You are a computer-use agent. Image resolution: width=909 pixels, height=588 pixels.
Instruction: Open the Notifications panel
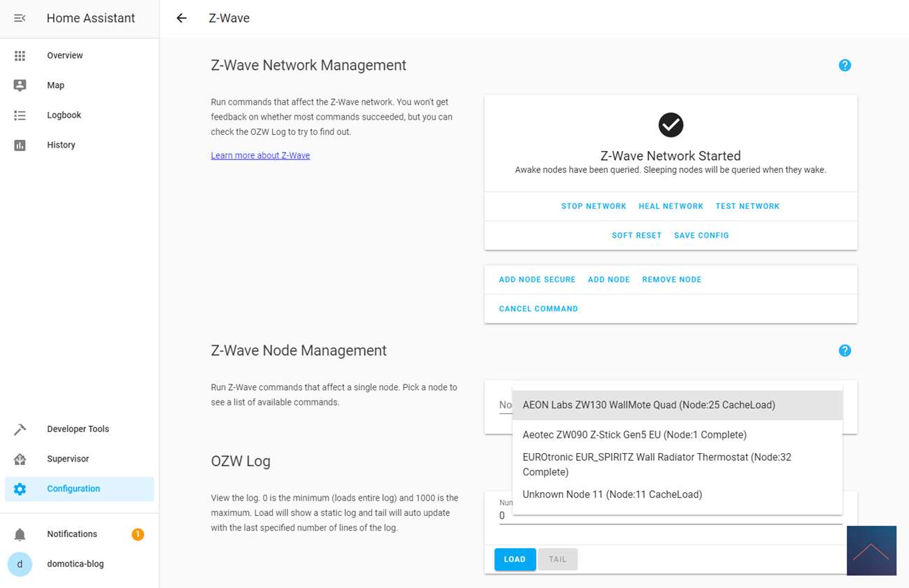(x=80, y=534)
